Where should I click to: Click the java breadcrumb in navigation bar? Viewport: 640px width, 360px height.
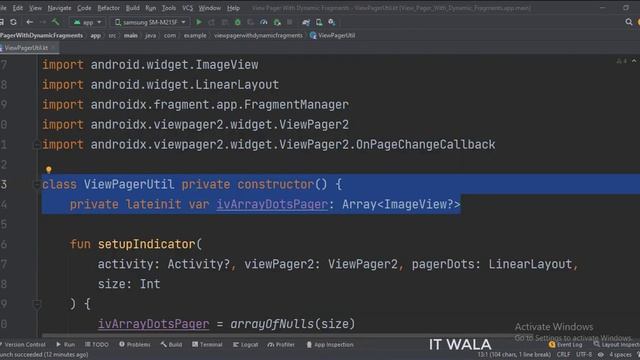pos(151,36)
